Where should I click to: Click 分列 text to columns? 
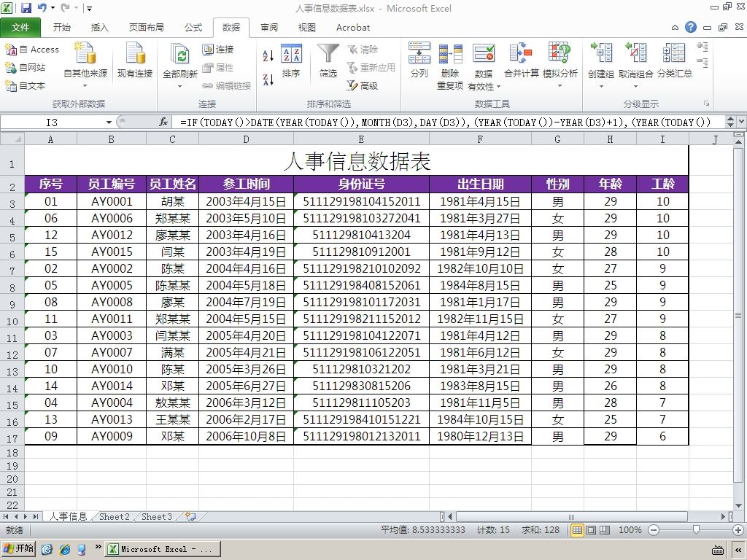point(419,60)
